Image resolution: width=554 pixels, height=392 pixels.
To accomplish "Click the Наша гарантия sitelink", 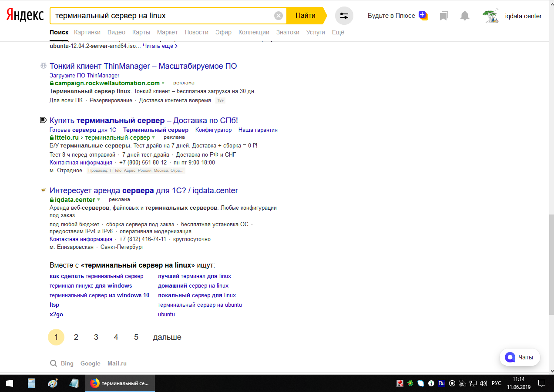I will coord(258,130).
